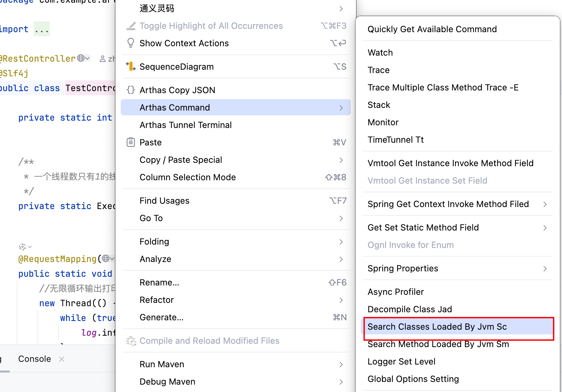Expand the folded import statements
562x392 pixels.
click(42, 29)
